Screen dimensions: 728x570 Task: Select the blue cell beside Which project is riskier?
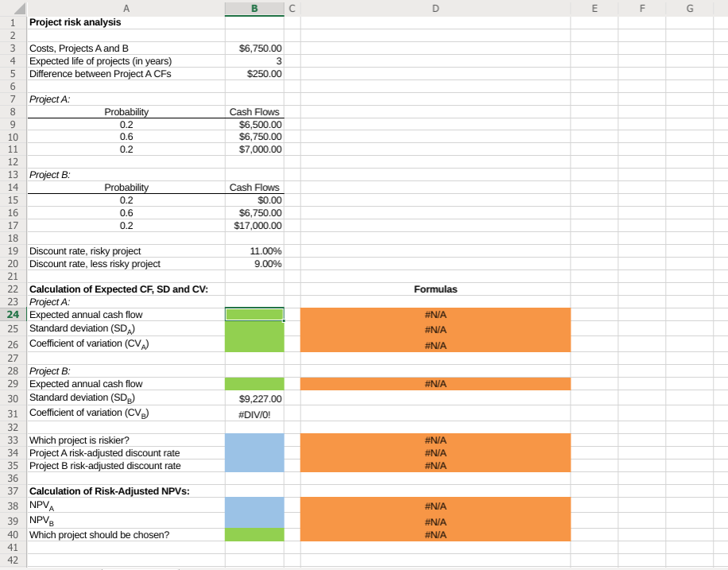tap(254, 440)
